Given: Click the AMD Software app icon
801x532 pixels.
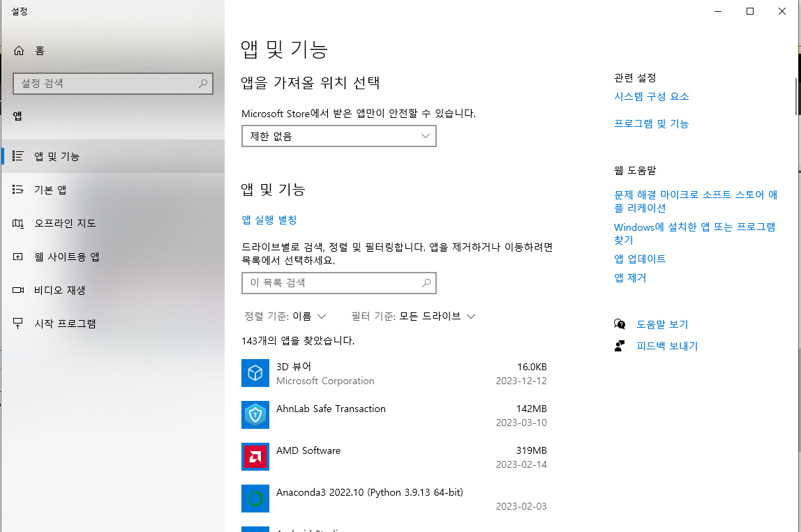Looking at the screenshot, I should (255, 457).
